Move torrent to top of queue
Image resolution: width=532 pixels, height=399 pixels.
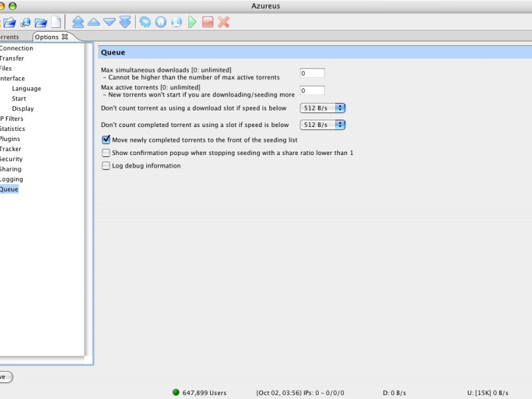pos(78,22)
